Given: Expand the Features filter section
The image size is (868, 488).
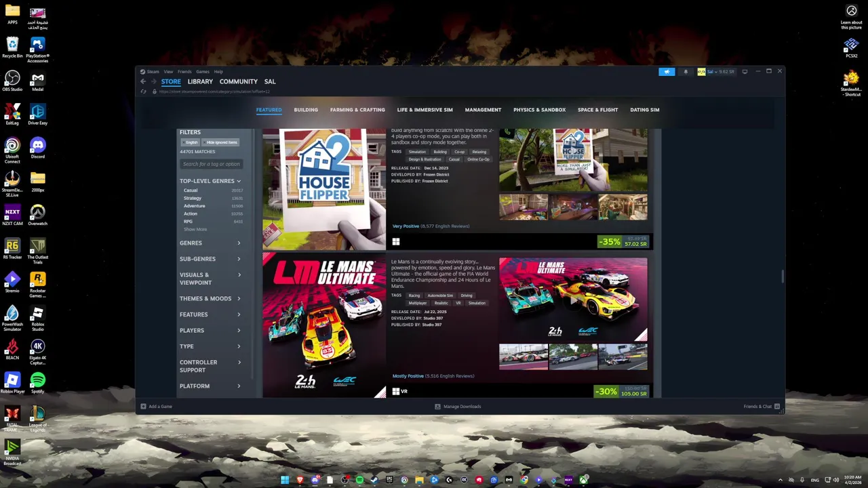Looking at the screenshot, I should click(x=210, y=314).
